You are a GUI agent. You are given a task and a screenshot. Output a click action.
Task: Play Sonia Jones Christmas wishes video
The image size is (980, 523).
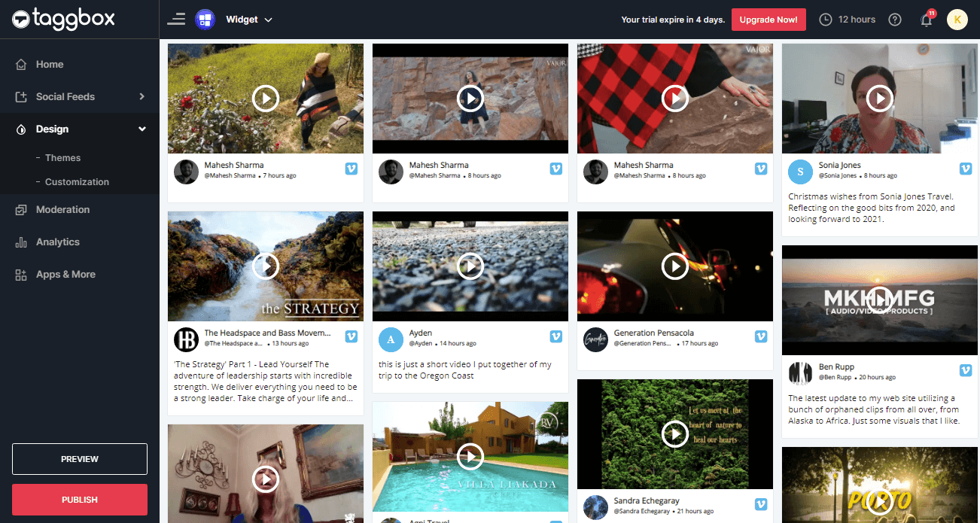[880, 98]
